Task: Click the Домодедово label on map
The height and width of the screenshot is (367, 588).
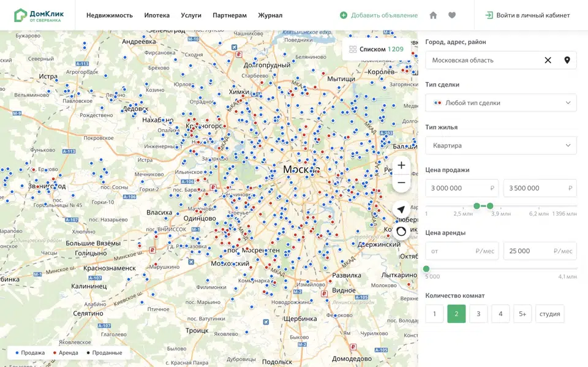Action: [352, 359]
